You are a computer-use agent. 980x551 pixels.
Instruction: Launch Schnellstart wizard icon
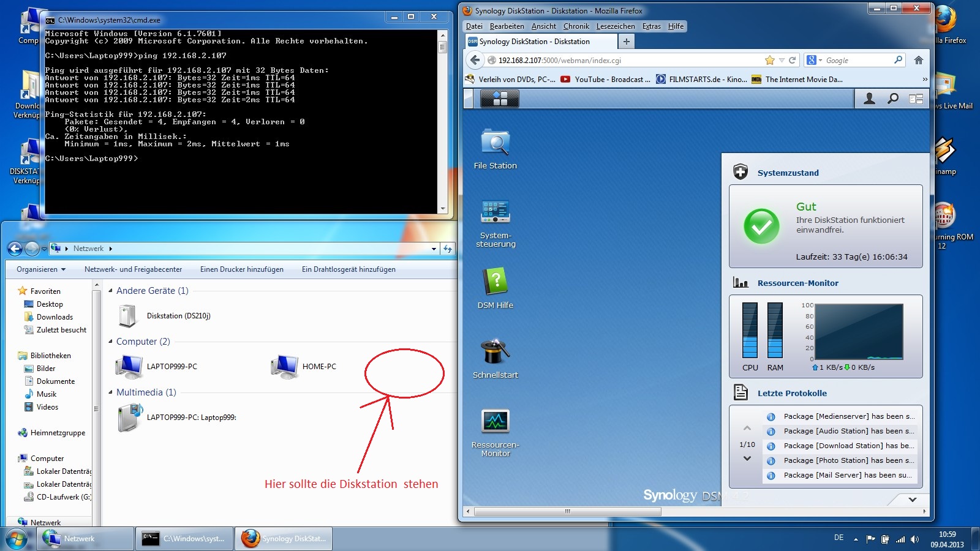click(x=496, y=358)
